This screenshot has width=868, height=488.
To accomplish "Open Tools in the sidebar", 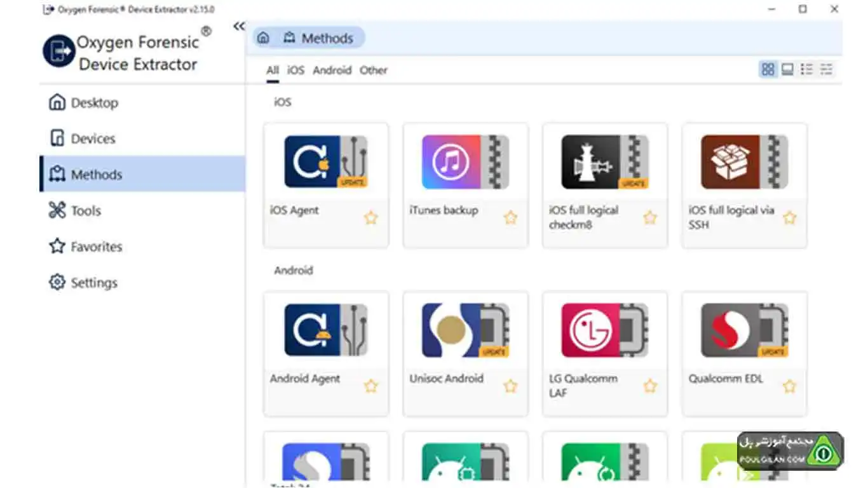I will click(x=142, y=210).
